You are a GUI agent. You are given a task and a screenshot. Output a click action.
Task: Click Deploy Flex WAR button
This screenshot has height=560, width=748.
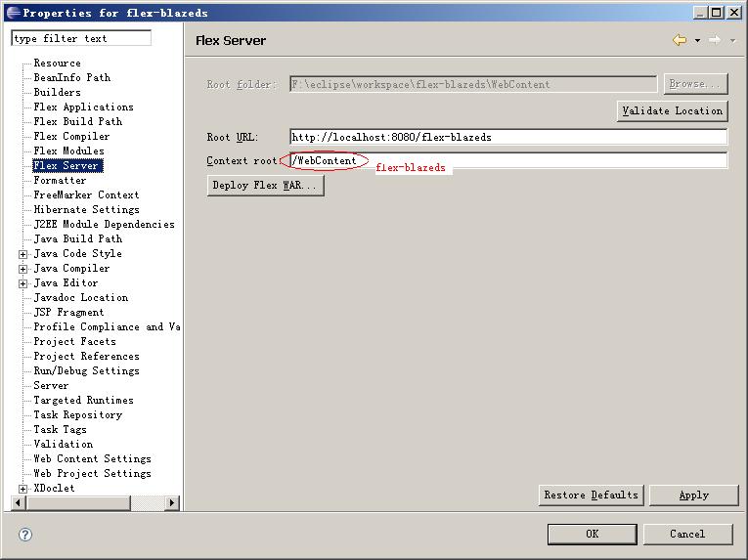(266, 185)
